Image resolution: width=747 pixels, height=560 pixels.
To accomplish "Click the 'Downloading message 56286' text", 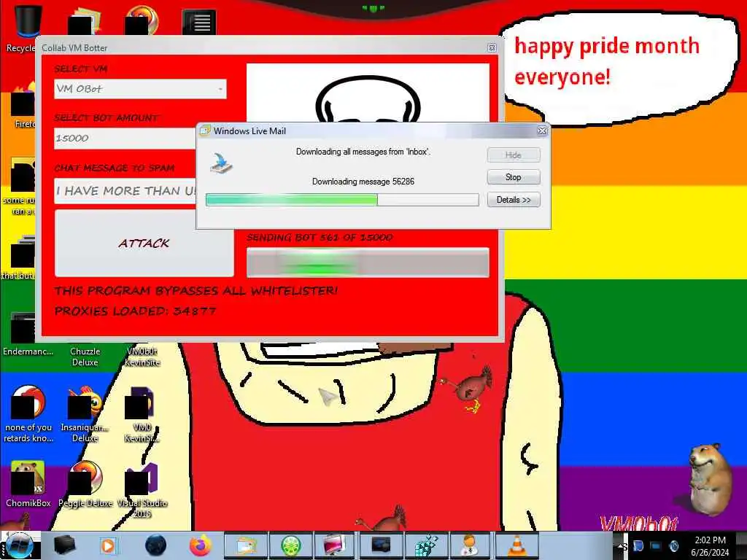I will pos(363,182).
